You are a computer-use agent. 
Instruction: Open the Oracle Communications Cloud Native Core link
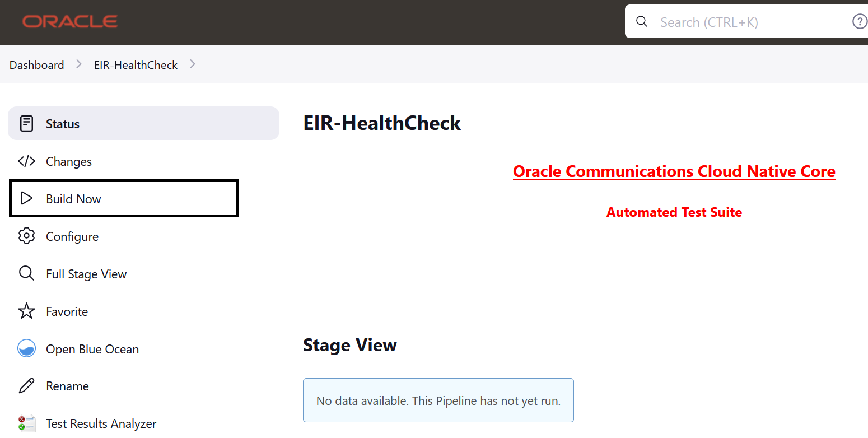coord(674,171)
